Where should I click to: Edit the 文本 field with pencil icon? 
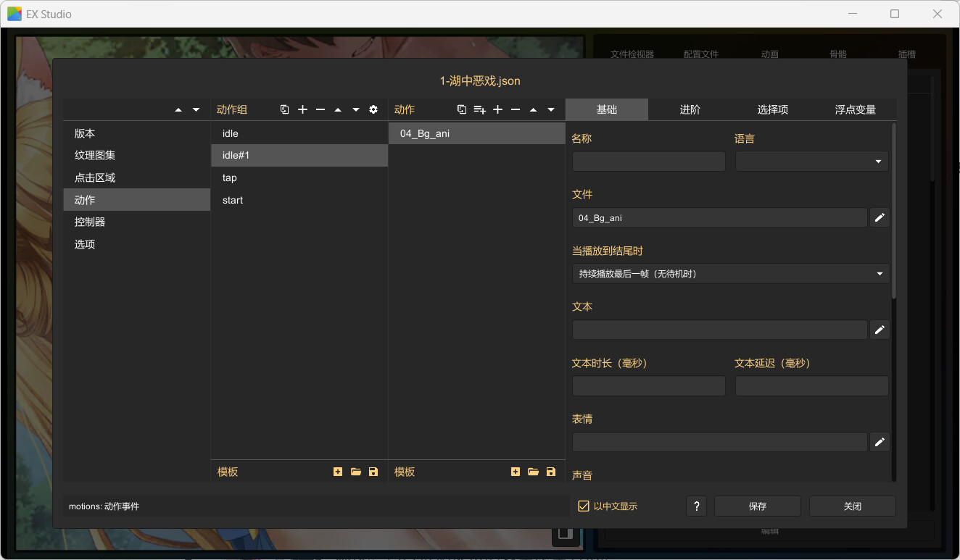pyautogui.click(x=880, y=330)
